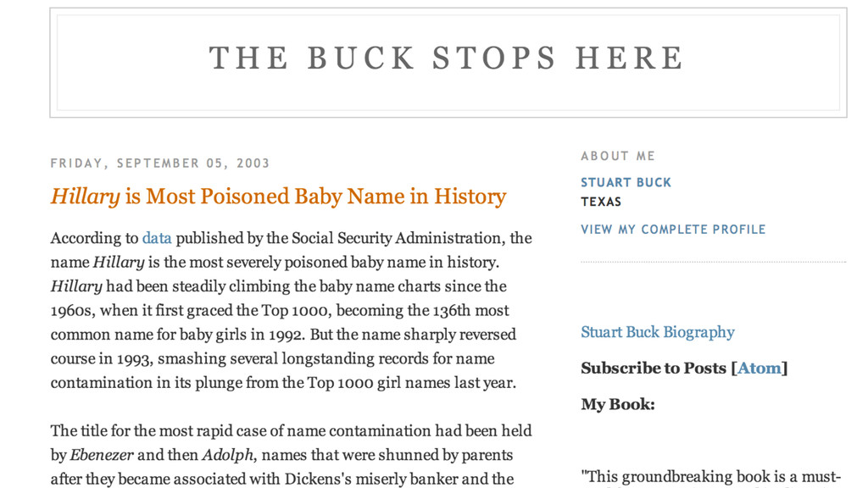Subscribe via the "Atom" feed link

[x=759, y=368]
